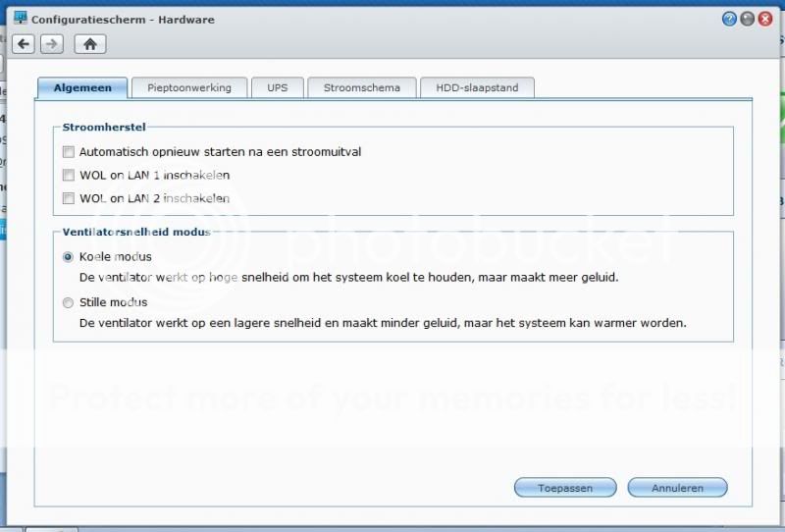Click the back arrow navigation button

[x=24, y=44]
